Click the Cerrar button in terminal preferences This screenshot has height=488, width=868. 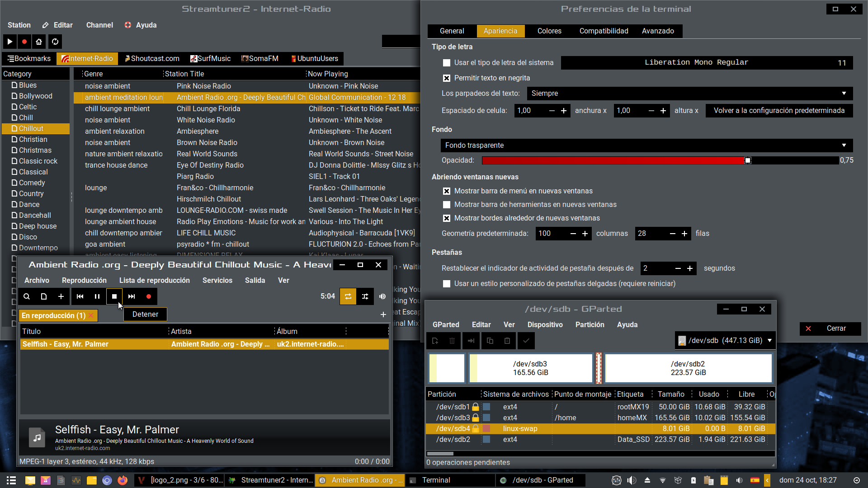pos(830,328)
